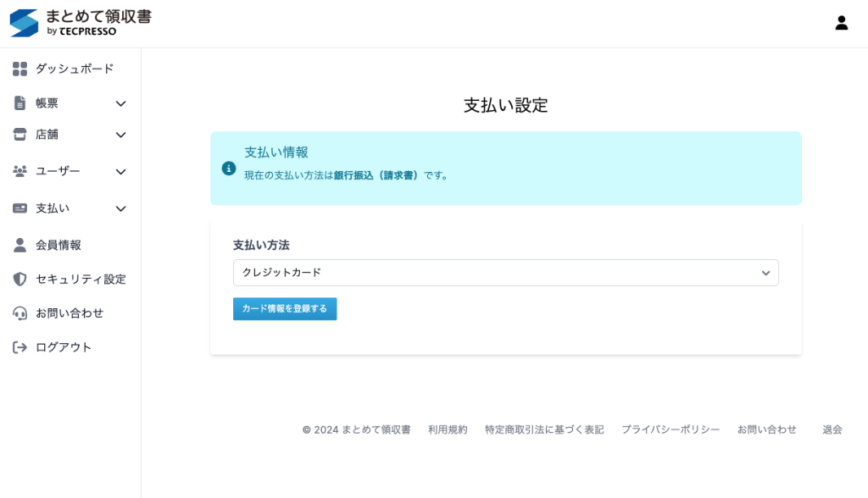Select 会員情報 in the sidebar menu
868x498 pixels.
58,245
